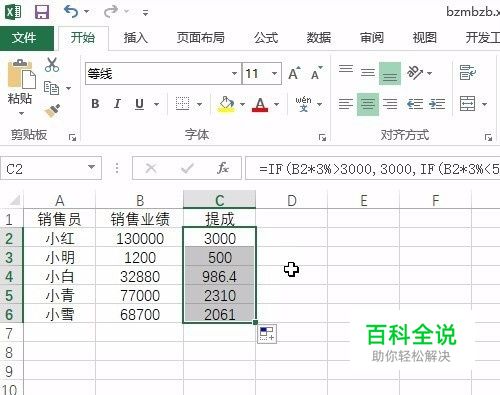Click the wén phonetic guide icon

(303, 104)
